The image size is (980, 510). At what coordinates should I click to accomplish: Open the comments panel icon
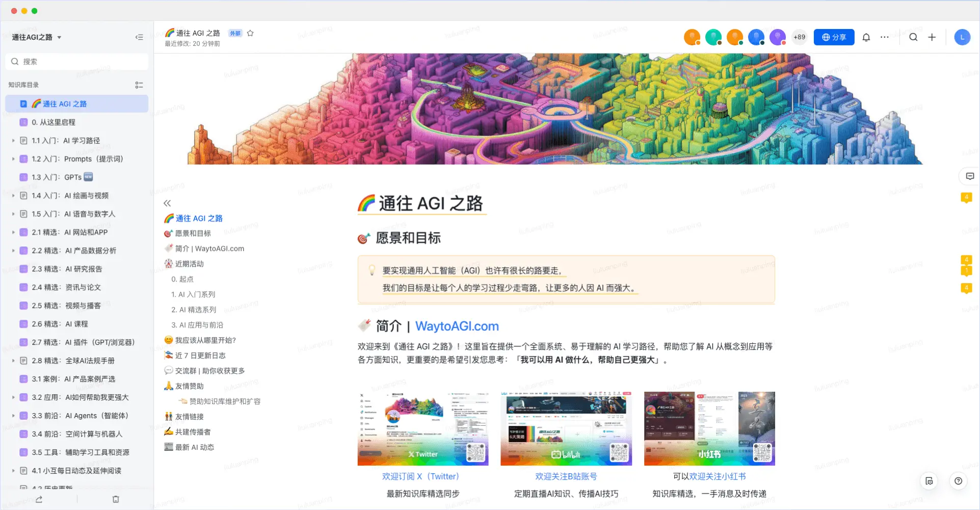point(970,176)
